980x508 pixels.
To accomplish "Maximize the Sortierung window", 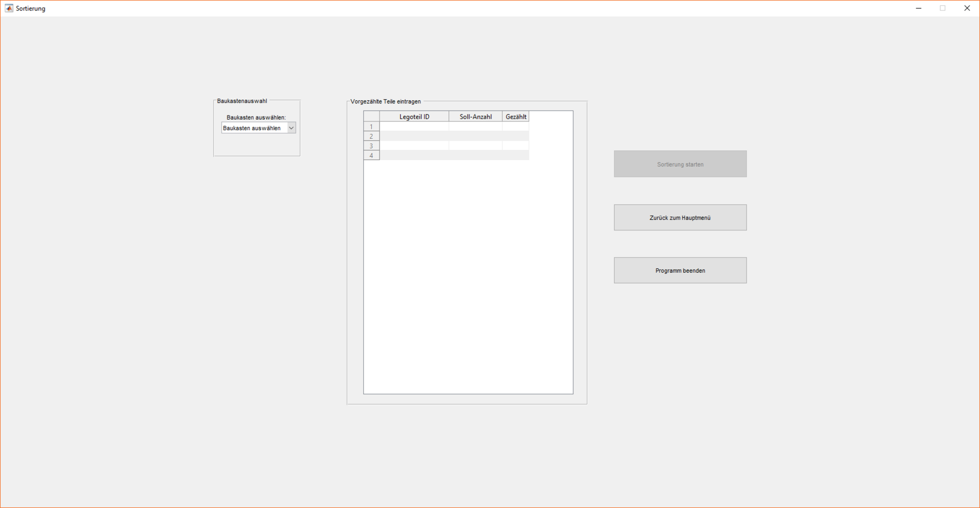I will [x=942, y=8].
